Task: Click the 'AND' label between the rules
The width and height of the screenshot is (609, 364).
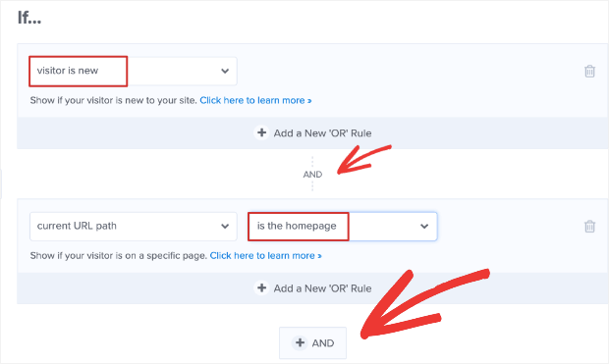Action: 312,175
